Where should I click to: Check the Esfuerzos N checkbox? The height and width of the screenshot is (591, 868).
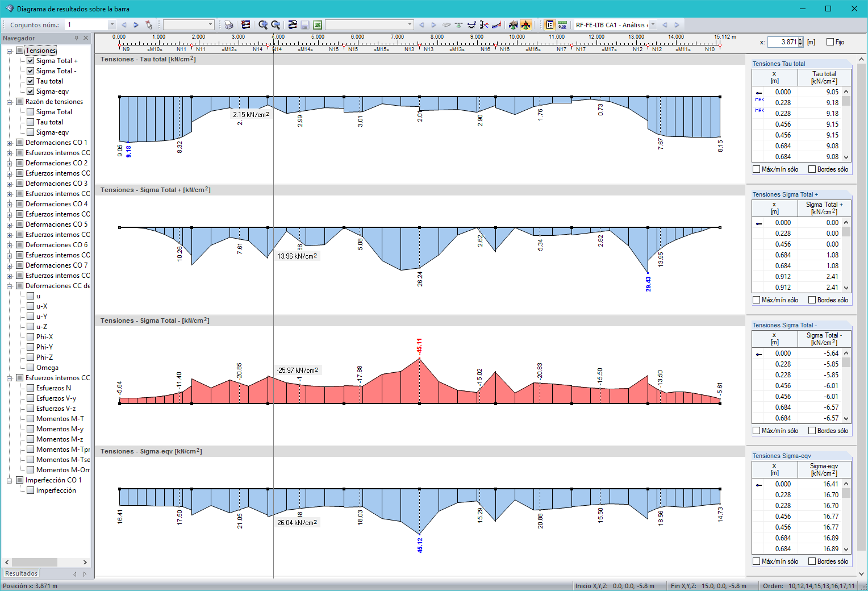pos(31,388)
